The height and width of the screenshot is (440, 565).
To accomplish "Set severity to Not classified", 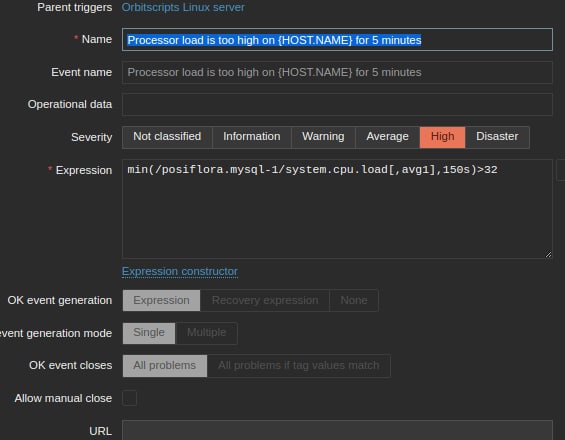I will (167, 137).
